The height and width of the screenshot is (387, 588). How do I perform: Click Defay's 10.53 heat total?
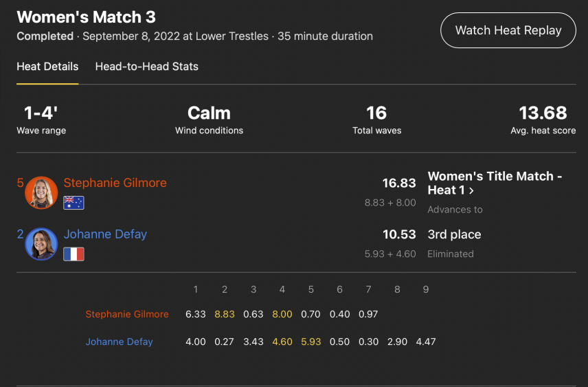[x=399, y=234]
